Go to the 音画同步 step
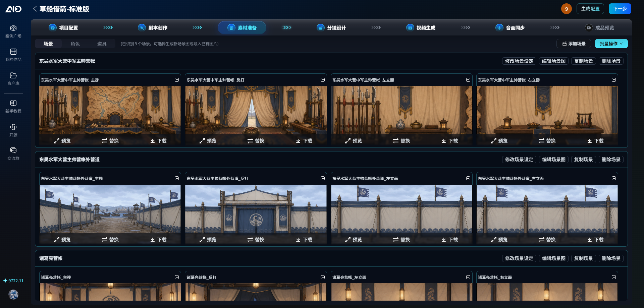The width and height of the screenshot is (644, 308). 510,27
